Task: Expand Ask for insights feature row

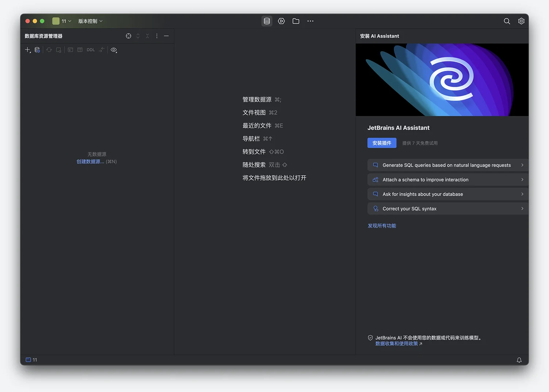Action: [x=448, y=194]
